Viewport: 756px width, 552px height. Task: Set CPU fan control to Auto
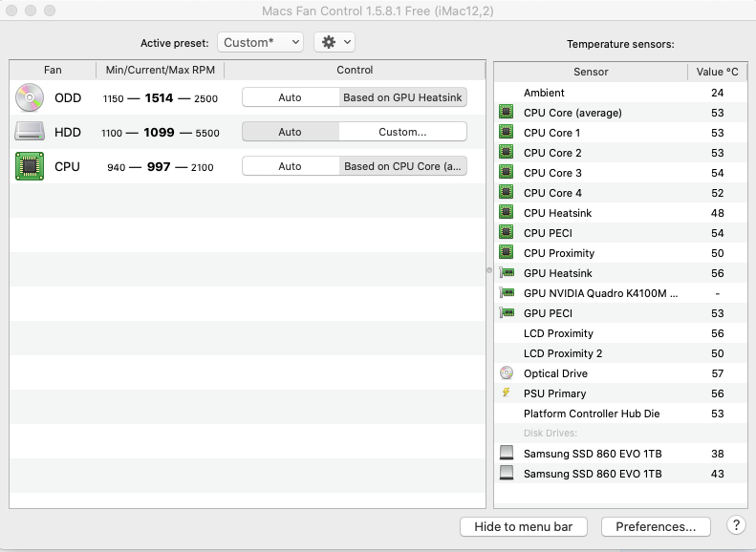point(290,166)
